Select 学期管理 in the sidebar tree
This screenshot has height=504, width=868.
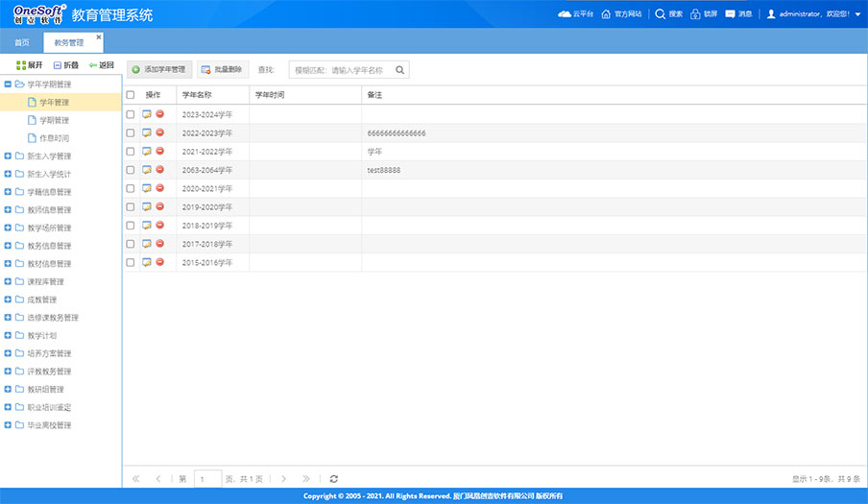(x=54, y=121)
